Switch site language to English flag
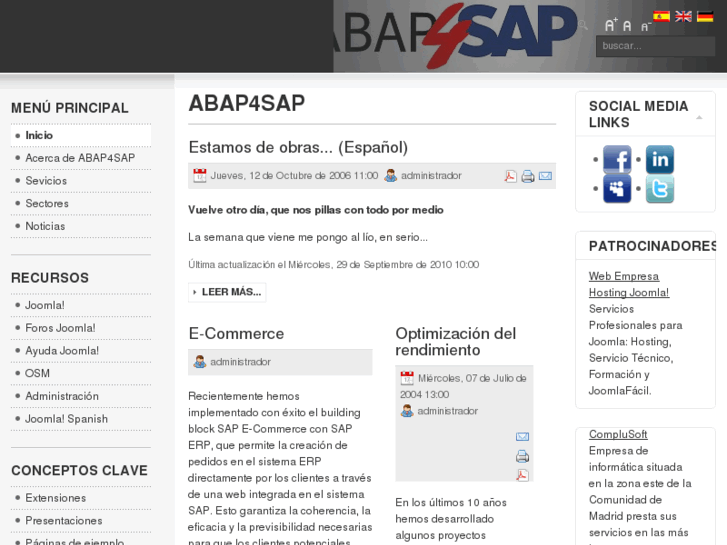727x545 pixels. (x=683, y=17)
